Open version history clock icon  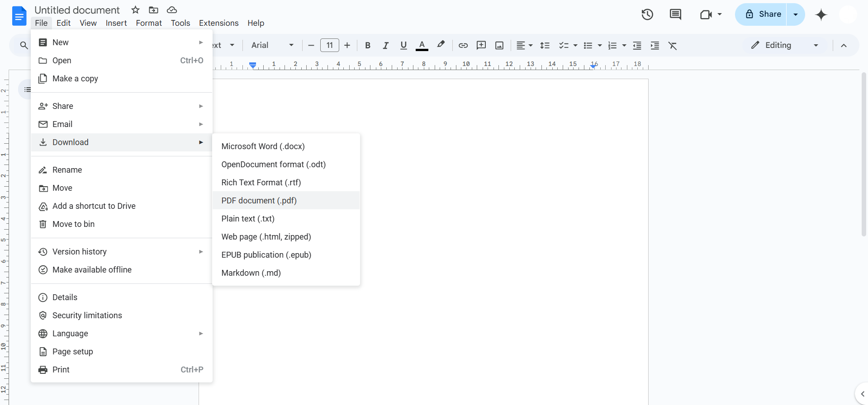647,14
